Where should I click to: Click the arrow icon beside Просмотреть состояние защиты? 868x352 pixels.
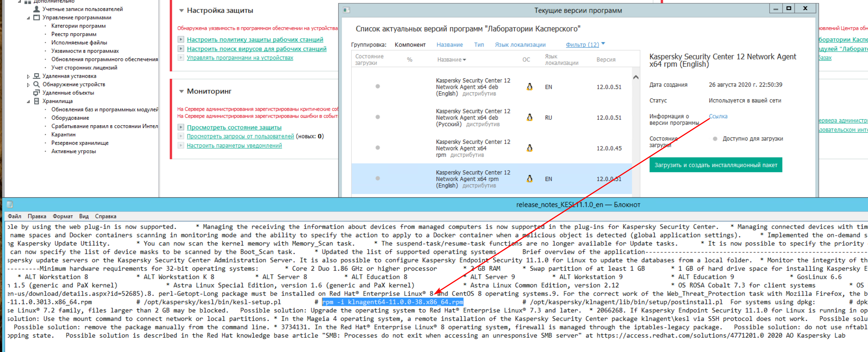click(181, 127)
